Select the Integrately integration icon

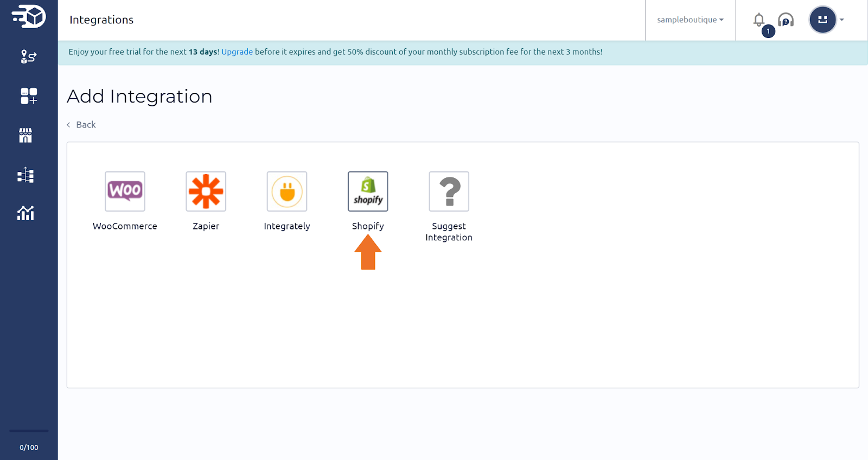coord(287,191)
